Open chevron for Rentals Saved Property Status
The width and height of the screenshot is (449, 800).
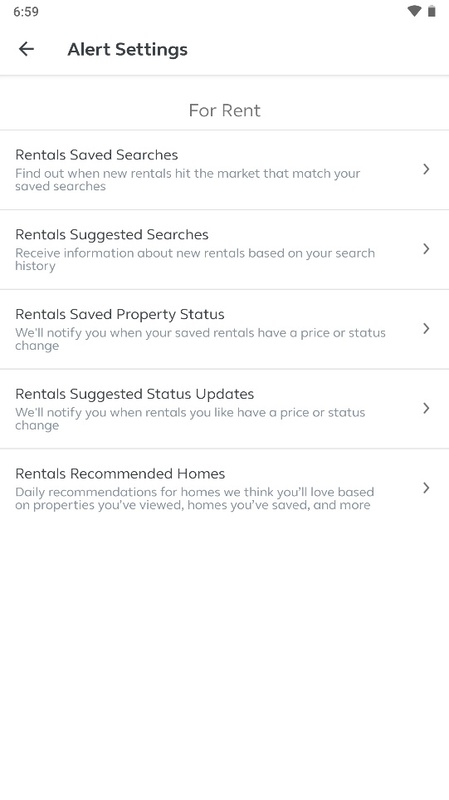427,329
